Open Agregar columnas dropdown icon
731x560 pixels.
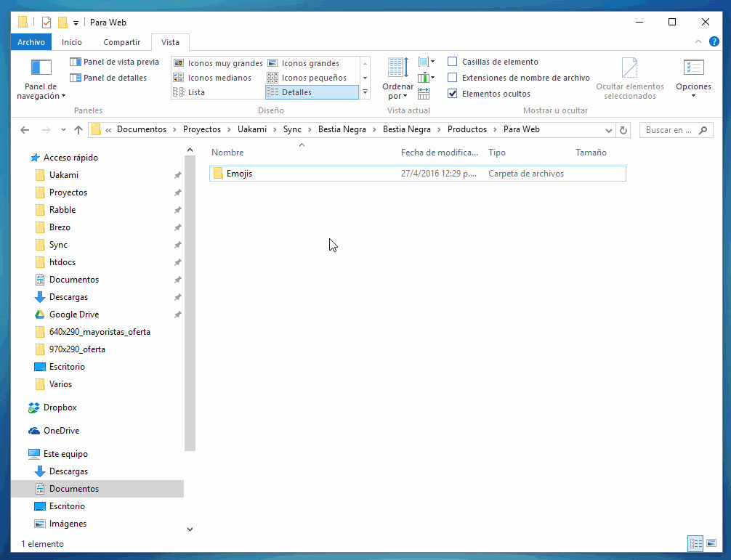427,77
